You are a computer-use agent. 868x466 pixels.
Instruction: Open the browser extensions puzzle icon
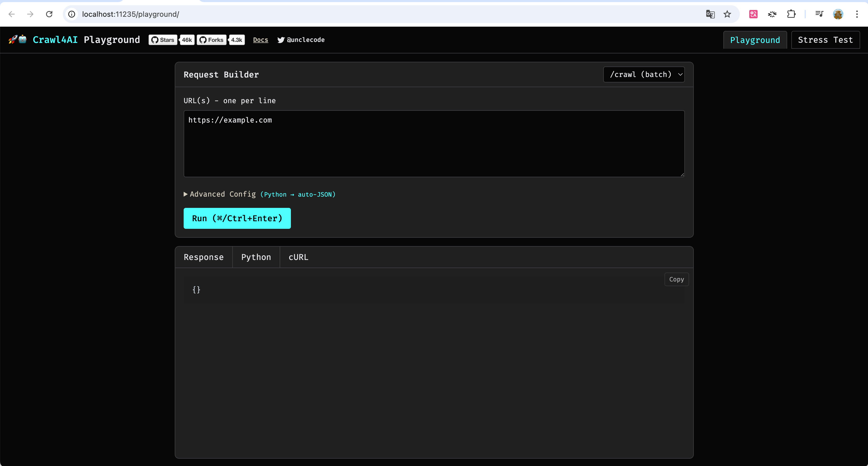point(791,14)
